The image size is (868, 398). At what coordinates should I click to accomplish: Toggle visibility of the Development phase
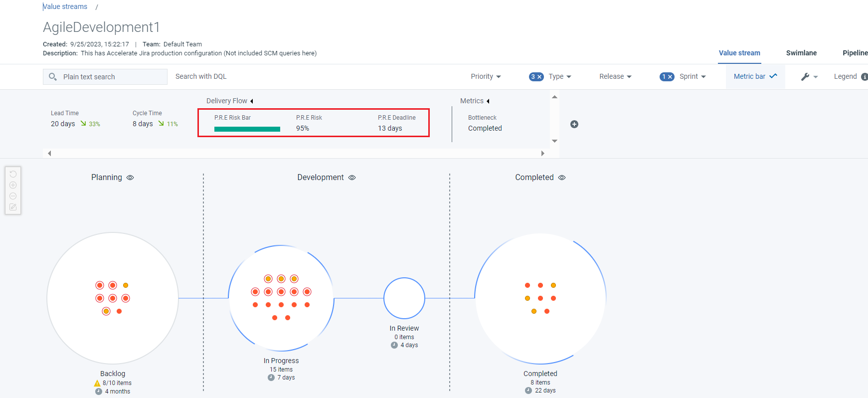352,178
